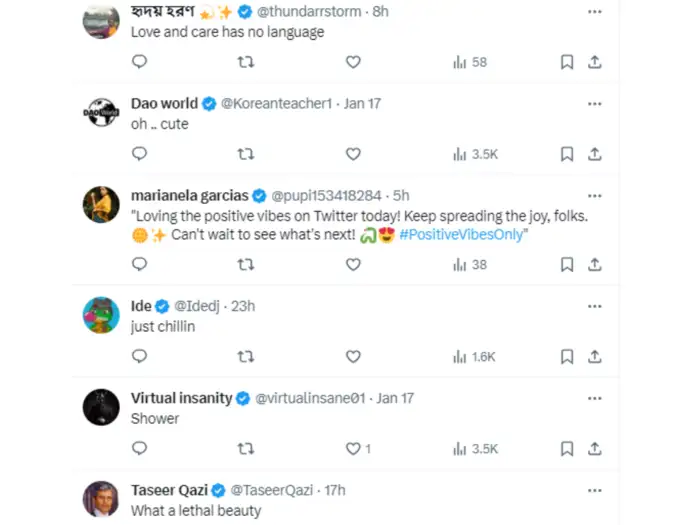Retweet Dao world's "oh .. cute" post

245,154
